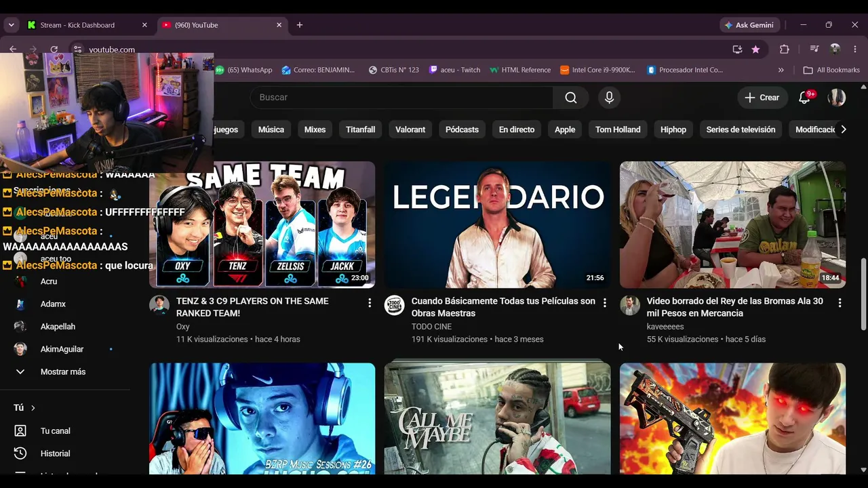Viewport: 868px width, 488px height.
Task: Select the Tom Holland category chip
Action: (x=618, y=129)
